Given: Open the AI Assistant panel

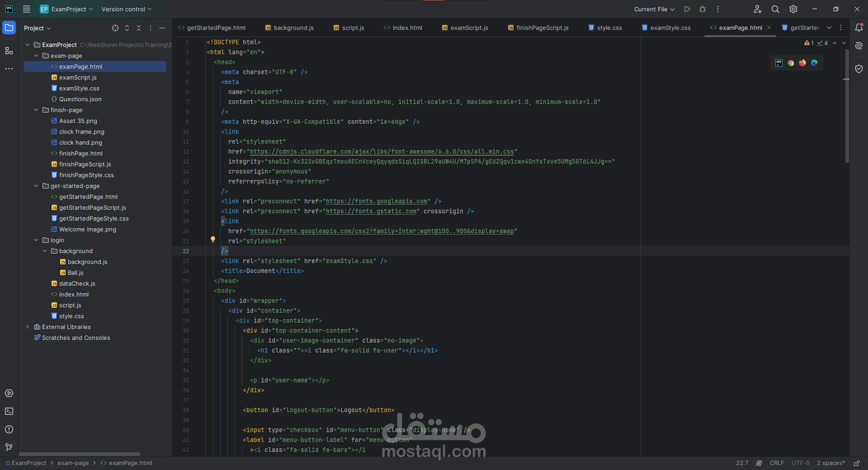Looking at the screenshot, I should point(859,46).
